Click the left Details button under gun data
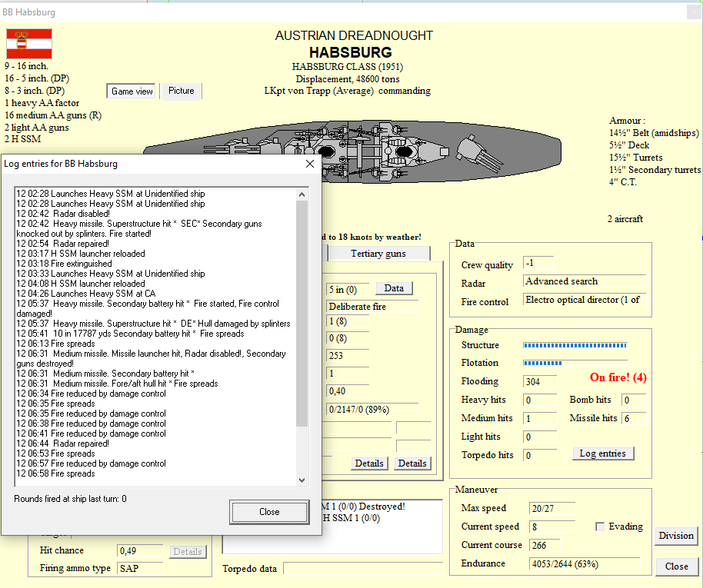This screenshot has width=703, height=588. click(369, 463)
